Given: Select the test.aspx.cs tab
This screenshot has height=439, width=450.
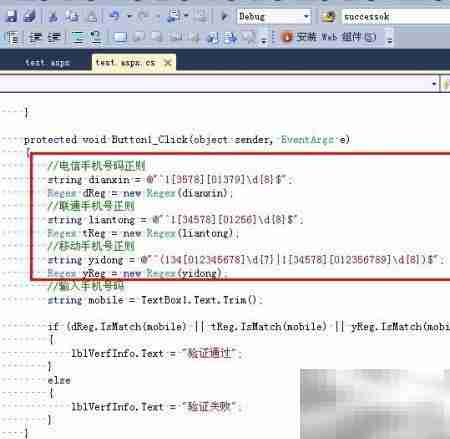Looking at the screenshot, I should (x=125, y=63).
